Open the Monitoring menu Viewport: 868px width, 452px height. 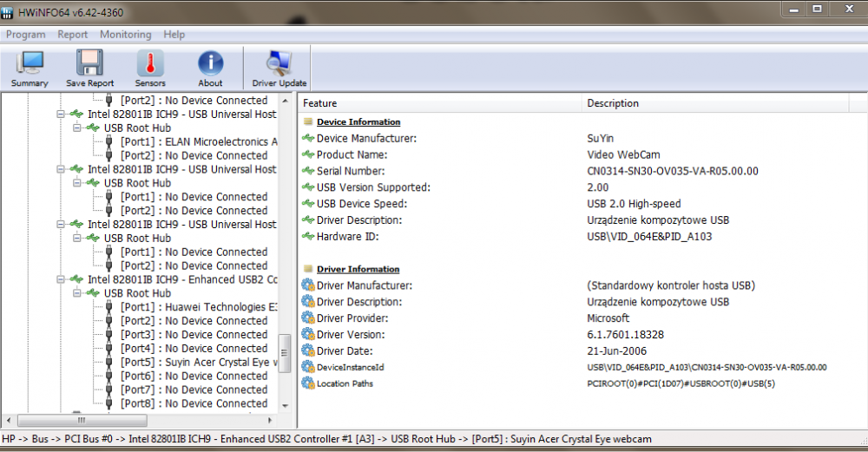point(126,35)
